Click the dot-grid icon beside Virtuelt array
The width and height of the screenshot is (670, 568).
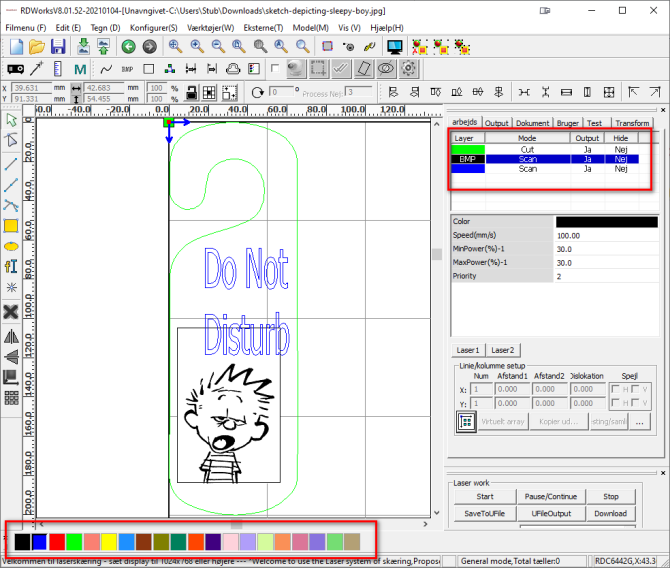(x=466, y=422)
